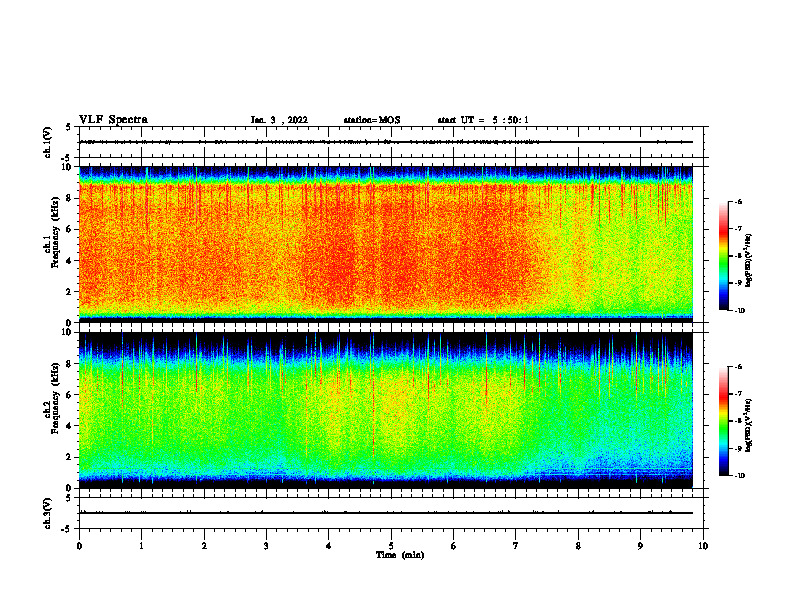Click the ch.2 spectrogram panel
Image resolution: width=792 pixels, height=612 pixels.
(x=386, y=410)
